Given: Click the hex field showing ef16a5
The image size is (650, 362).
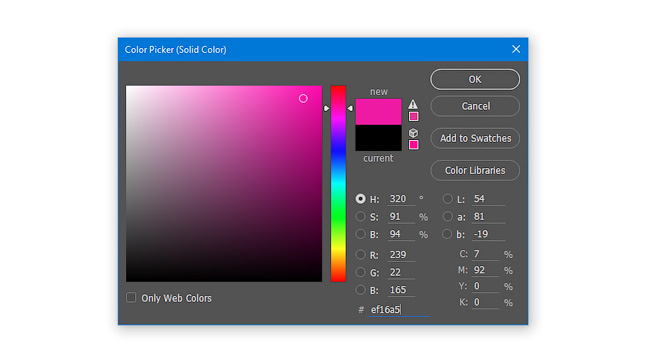Looking at the screenshot, I should (399, 310).
